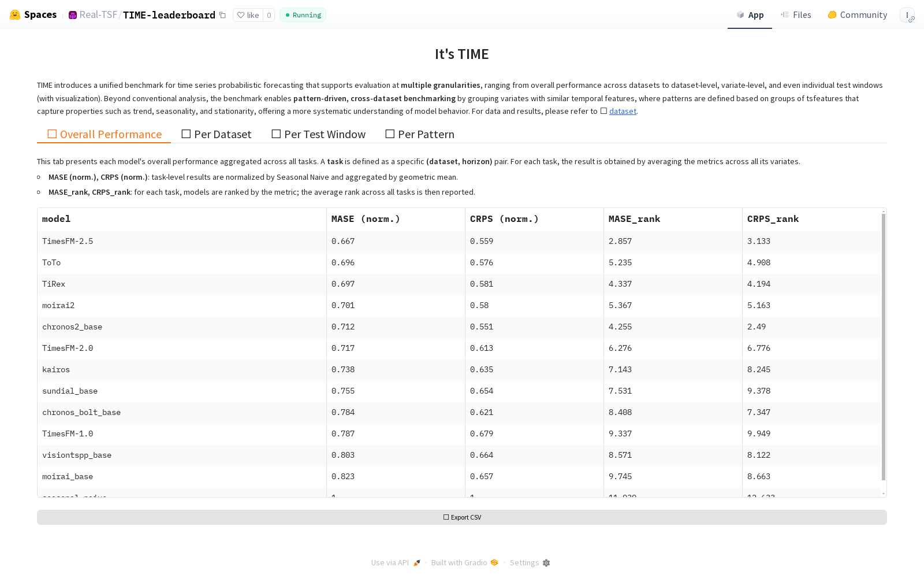Click TiRex's MASE_rank value 4.337
The image size is (924, 578).
pos(673,284)
